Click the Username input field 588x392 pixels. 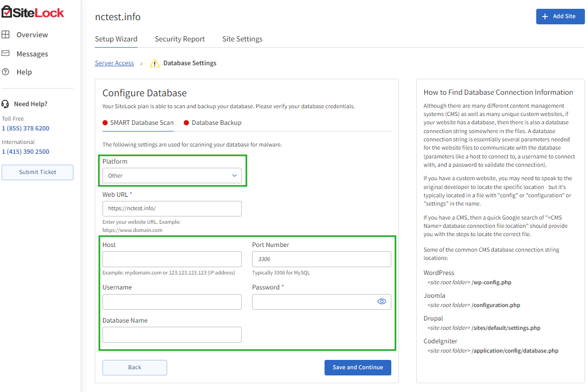coord(172,301)
